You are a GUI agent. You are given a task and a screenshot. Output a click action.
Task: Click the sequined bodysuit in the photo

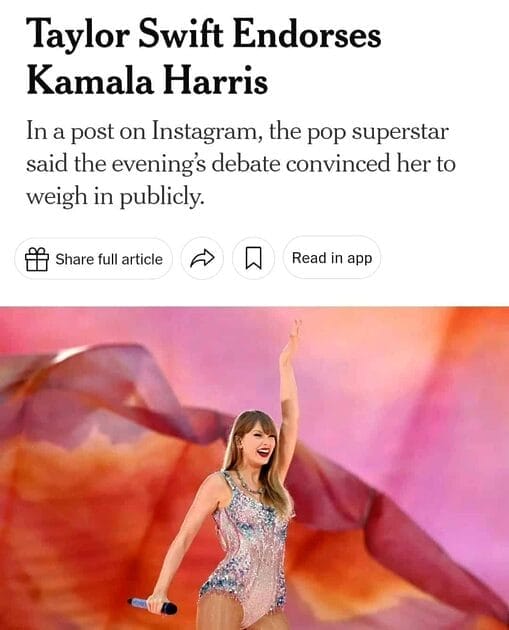pos(249,546)
